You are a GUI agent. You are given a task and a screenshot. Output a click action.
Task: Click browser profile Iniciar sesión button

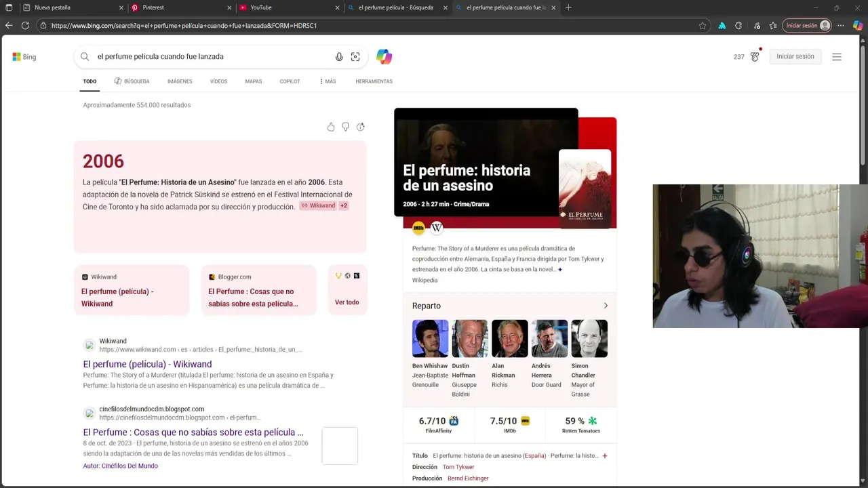pos(807,26)
